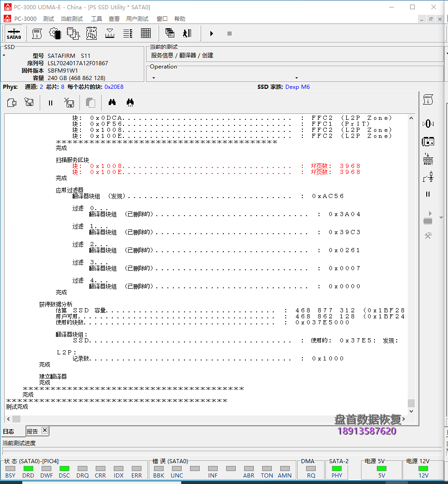
Task: Click the log scroll down arrow
Action: tap(411, 411)
